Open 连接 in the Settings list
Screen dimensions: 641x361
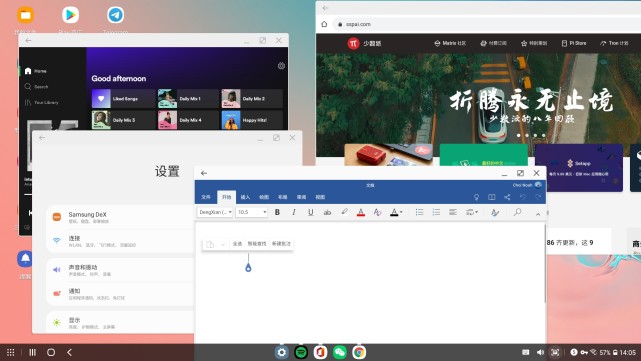[121, 241]
